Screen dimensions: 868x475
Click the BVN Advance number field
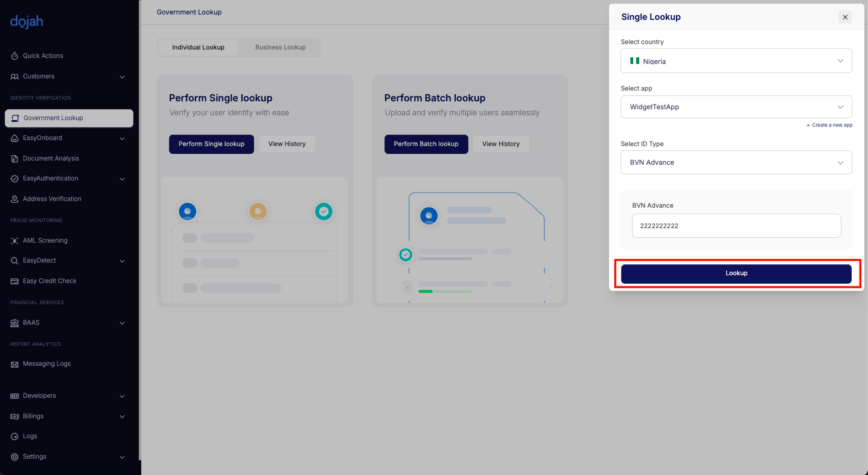(x=736, y=226)
